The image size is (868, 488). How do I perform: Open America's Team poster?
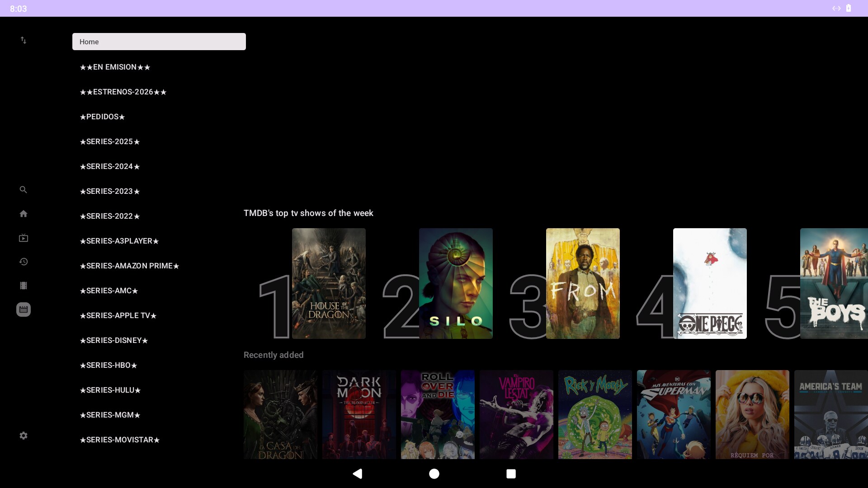coord(831,414)
